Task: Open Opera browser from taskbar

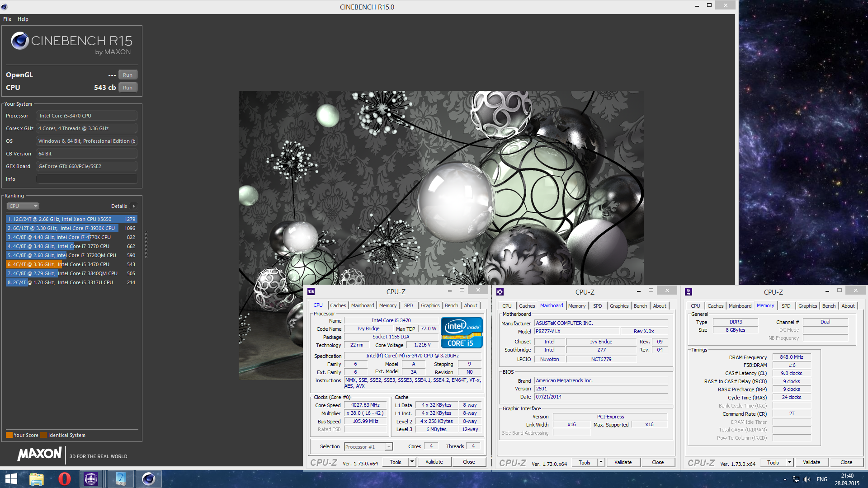Action: [x=65, y=479]
